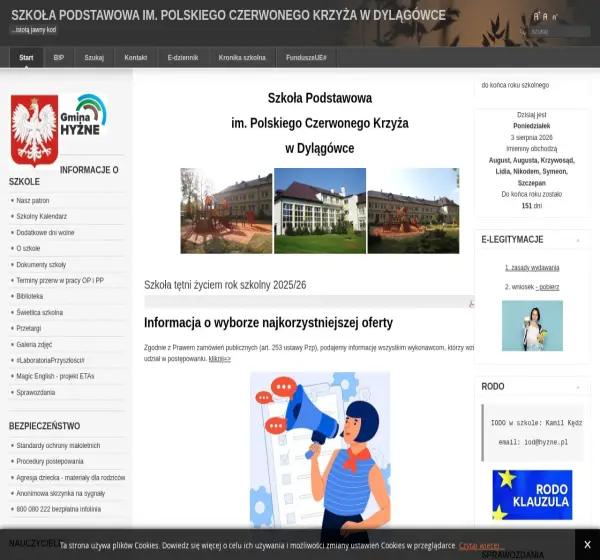
Task: Click the PDF icon next to article bar
Action: click(x=471, y=304)
